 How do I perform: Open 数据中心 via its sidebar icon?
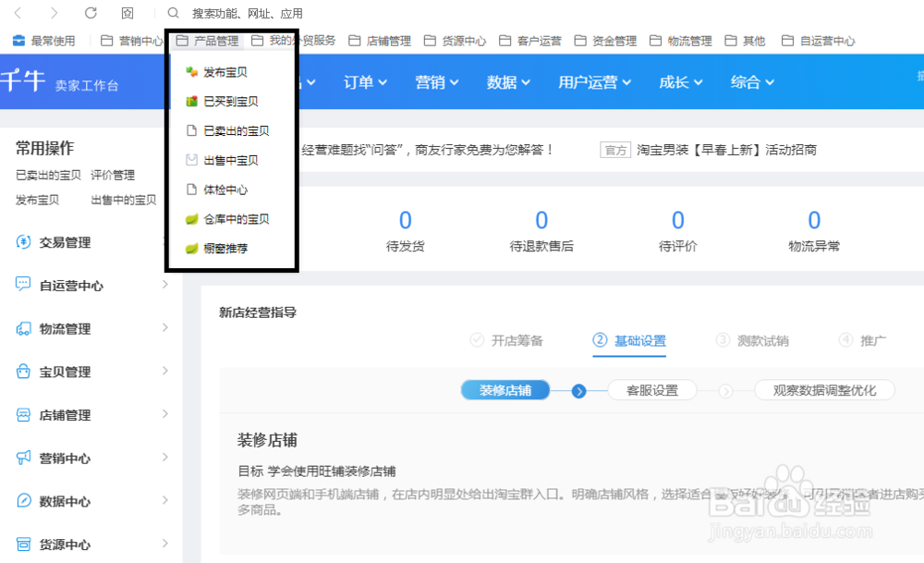coord(22,500)
